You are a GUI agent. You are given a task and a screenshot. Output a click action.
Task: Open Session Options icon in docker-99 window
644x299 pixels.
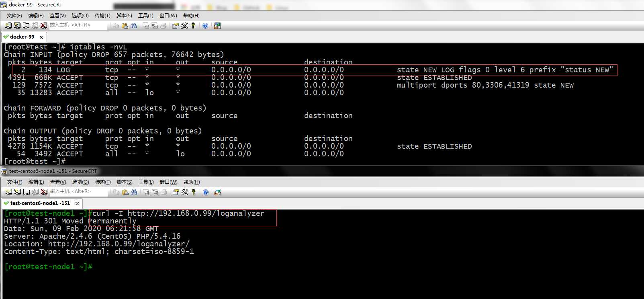(175, 25)
